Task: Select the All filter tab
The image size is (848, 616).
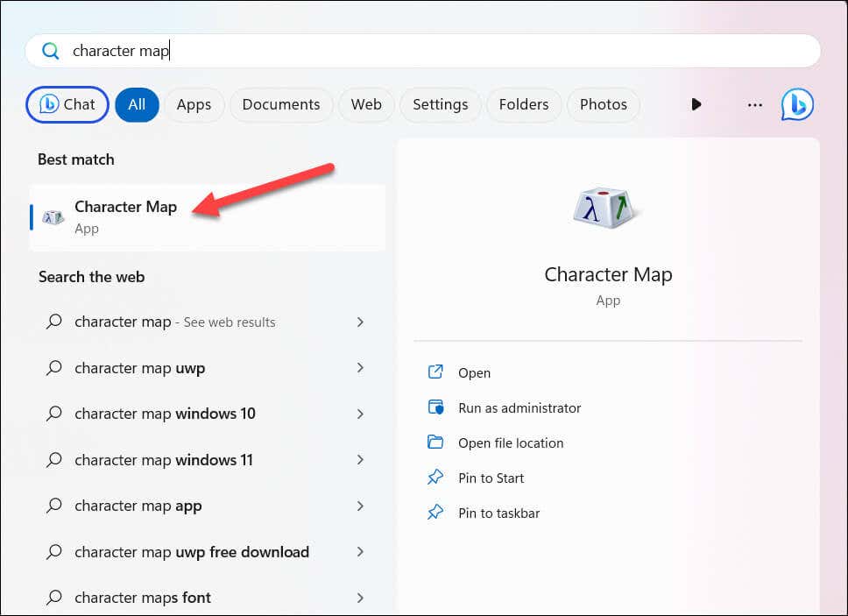Action: tap(137, 104)
